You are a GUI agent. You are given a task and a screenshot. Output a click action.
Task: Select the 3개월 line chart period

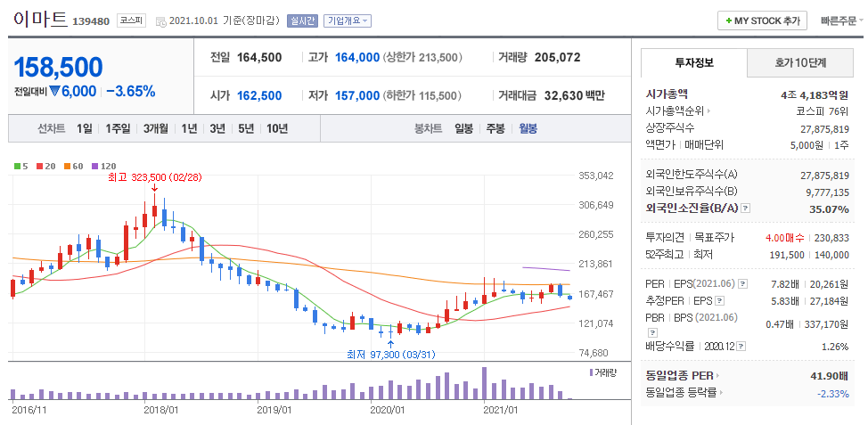156,129
